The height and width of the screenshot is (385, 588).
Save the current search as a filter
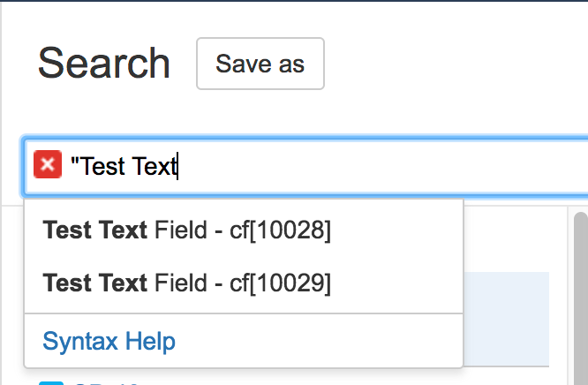click(x=260, y=64)
